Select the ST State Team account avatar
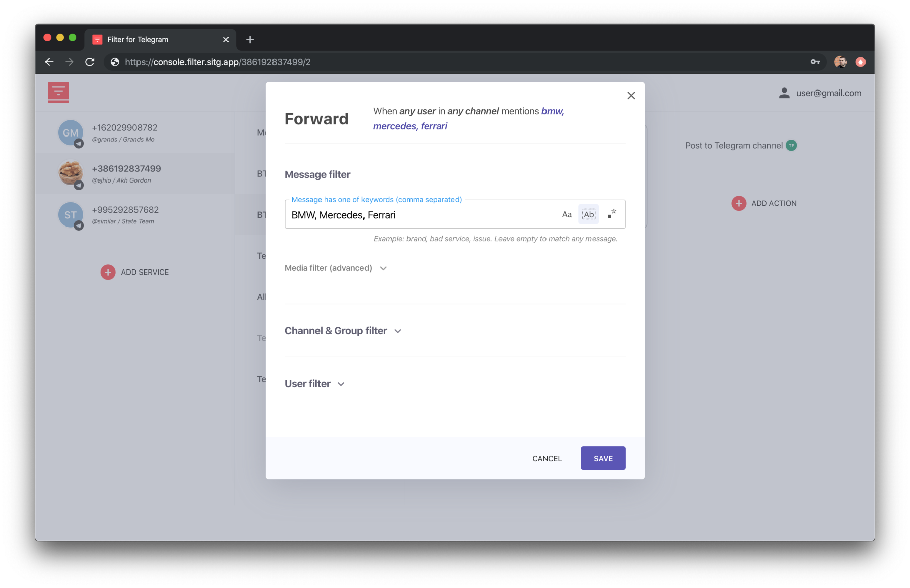 (70, 215)
